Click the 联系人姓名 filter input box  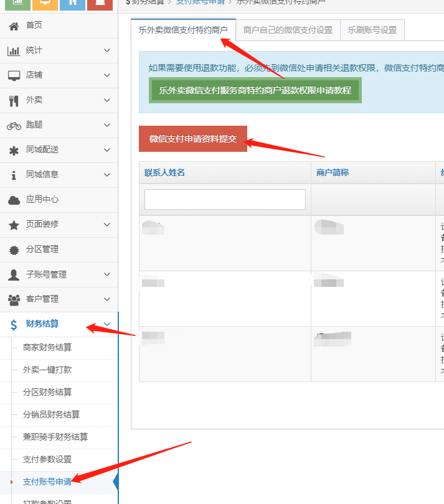coord(225,199)
